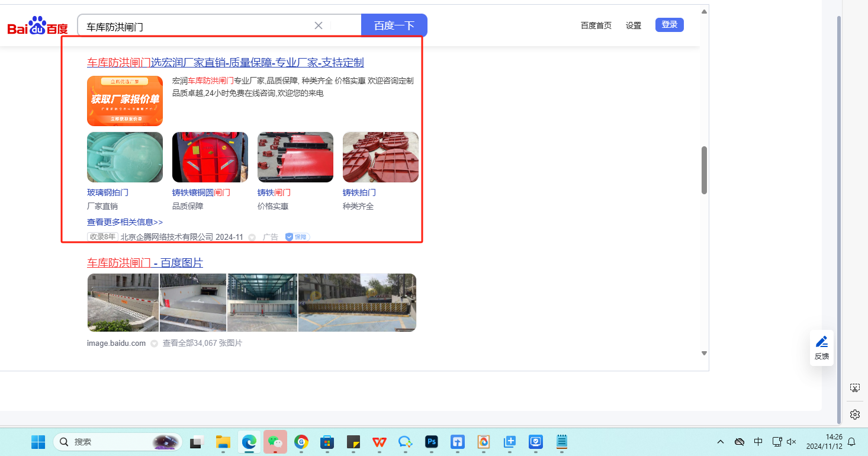Click the image.baidu.com source text

[116, 343]
